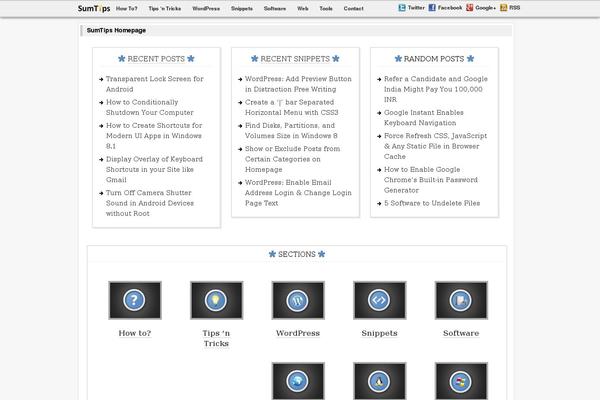This screenshot has width=600, height=400.
Task: Open bar Separated Horizontal Menu with CSS3 snippet
Action: [292, 107]
